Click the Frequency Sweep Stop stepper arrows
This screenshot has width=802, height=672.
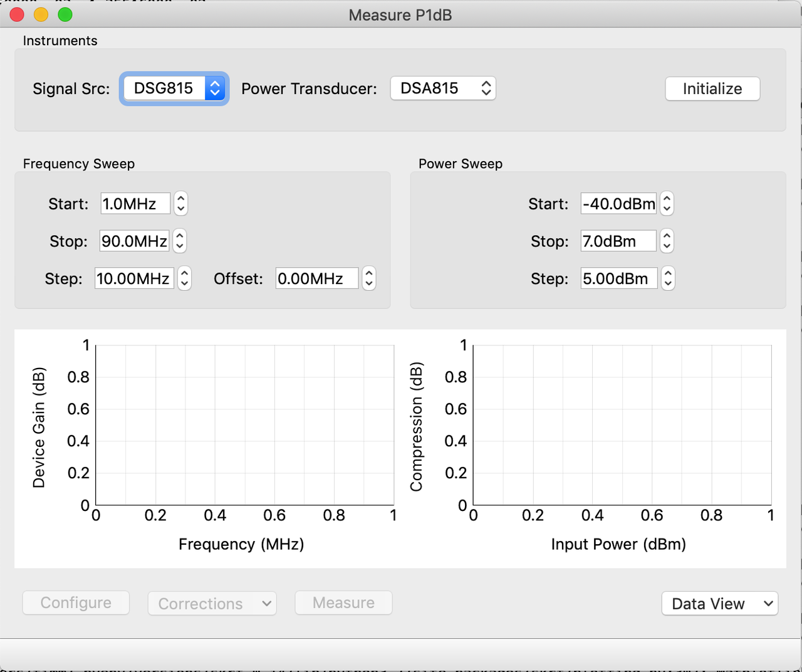[180, 241]
